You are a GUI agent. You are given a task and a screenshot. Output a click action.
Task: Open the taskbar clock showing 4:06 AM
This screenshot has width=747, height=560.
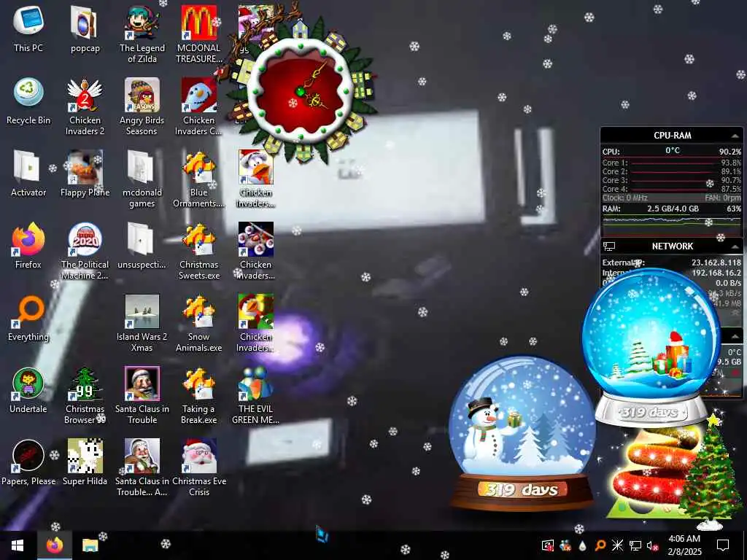(684, 545)
